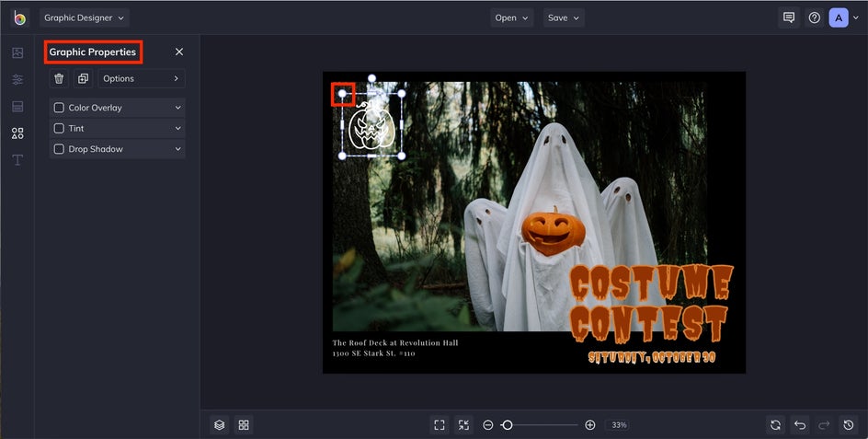Open the help question mark icon
868x439 pixels.
[815, 17]
